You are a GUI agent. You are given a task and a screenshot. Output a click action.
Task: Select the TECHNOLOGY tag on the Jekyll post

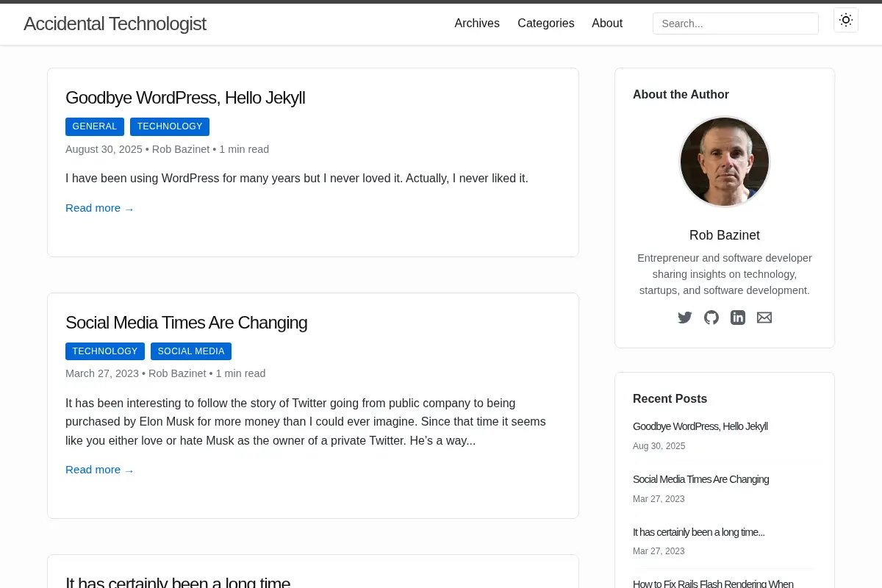click(x=170, y=126)
